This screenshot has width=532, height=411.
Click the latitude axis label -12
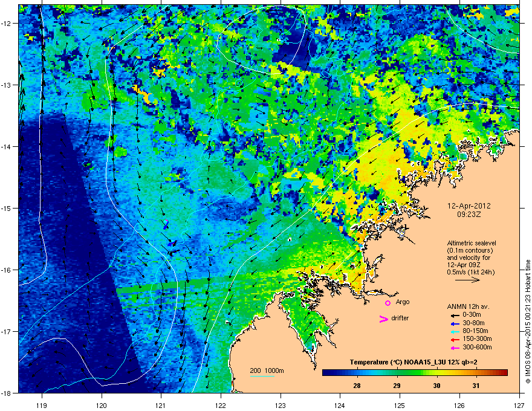pyautogui.click(x=7, y=24)
